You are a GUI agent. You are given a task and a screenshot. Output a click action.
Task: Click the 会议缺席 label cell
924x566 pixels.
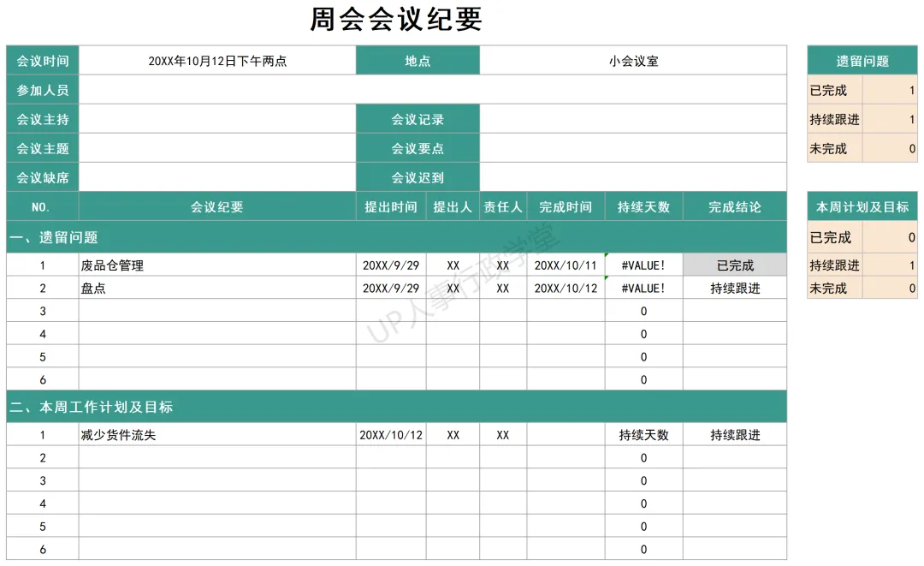click(43, 177)
